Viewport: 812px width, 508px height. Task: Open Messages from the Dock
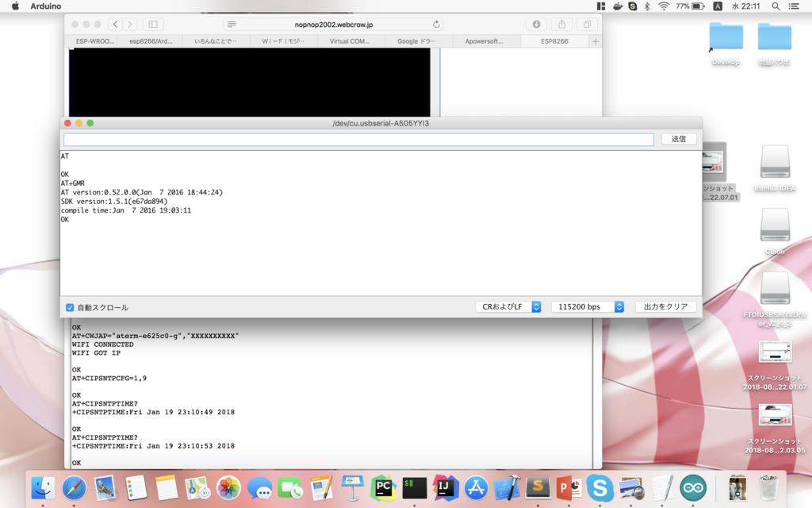pos(259,488)
